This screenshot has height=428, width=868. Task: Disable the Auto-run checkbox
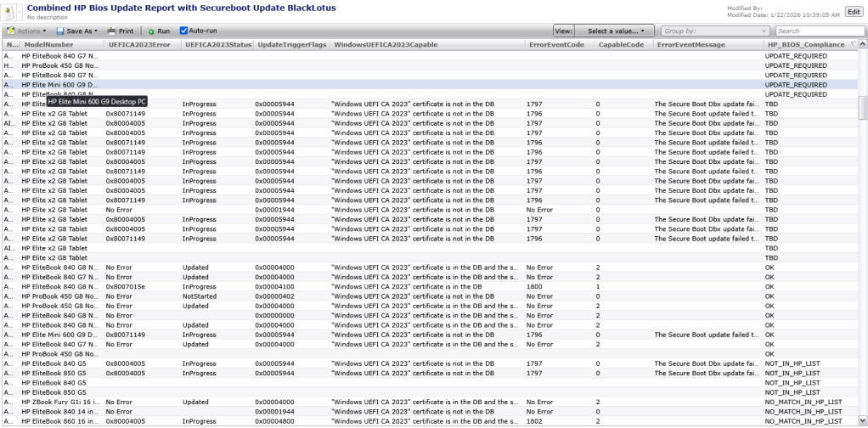[x=183, y=31]
